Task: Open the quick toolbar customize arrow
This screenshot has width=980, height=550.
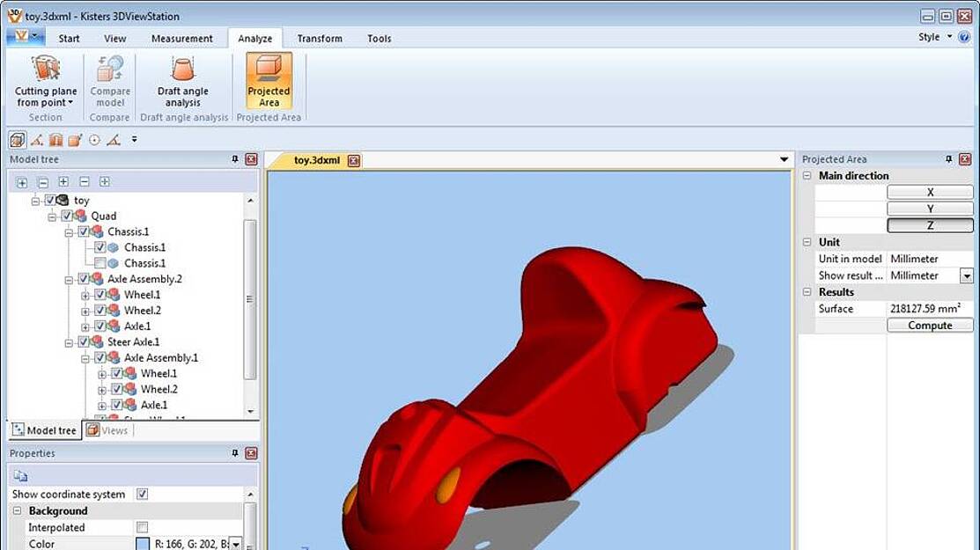Action: click(134, 140)
